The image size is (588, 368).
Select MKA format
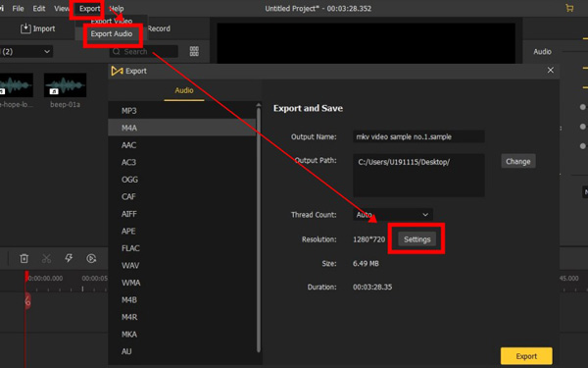coord(182,335)
